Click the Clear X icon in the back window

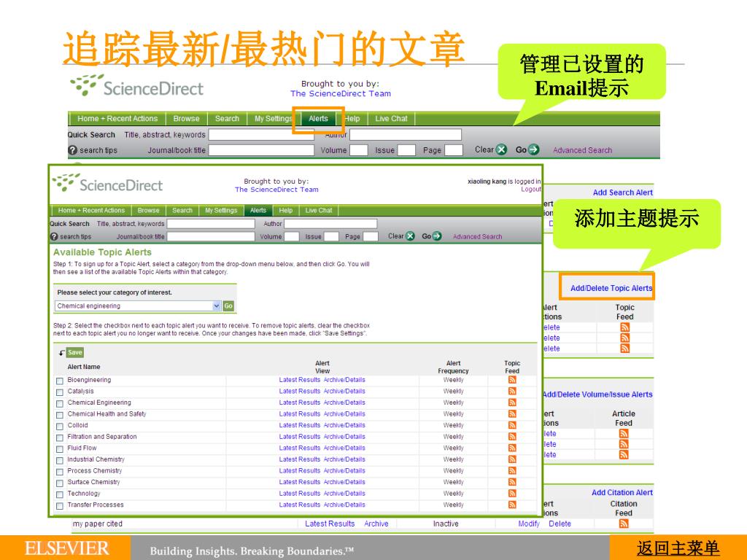coord(502,149)
